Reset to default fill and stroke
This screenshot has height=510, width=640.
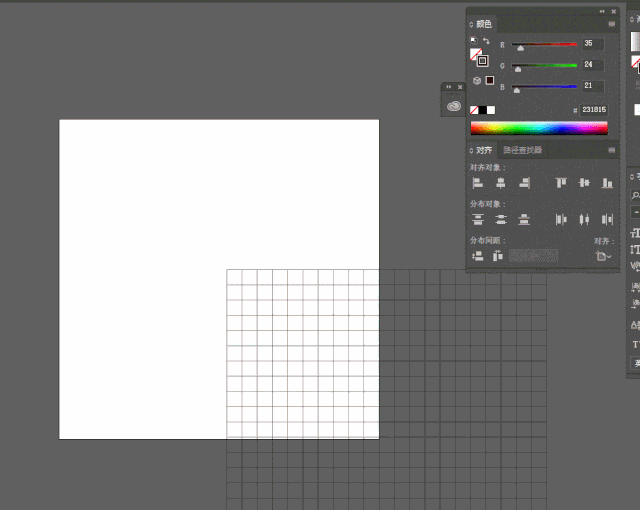[474, 41]
